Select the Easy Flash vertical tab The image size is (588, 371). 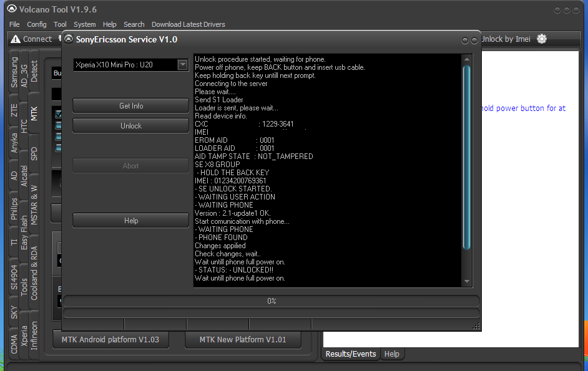point(24,233)
